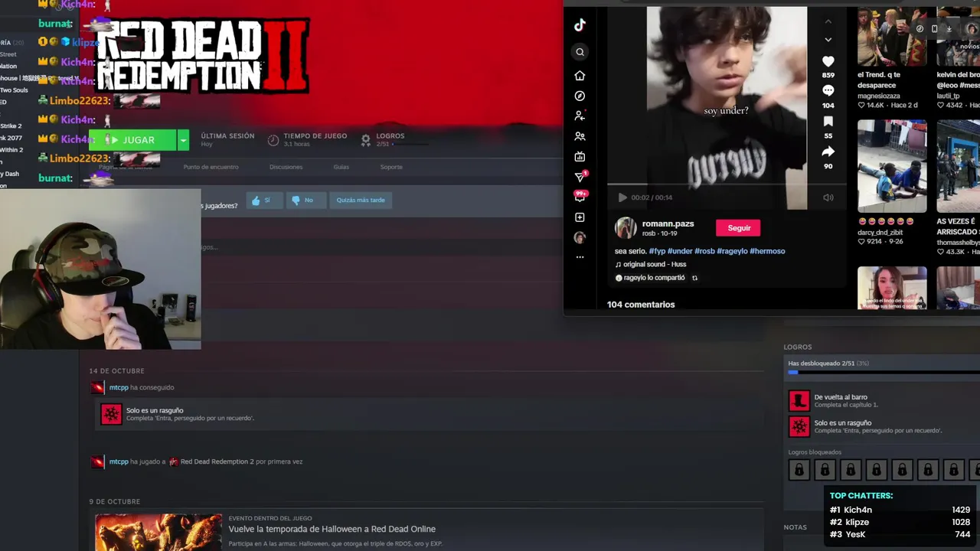
Task: Click the #rageylo hashtag
Action: 733,251
